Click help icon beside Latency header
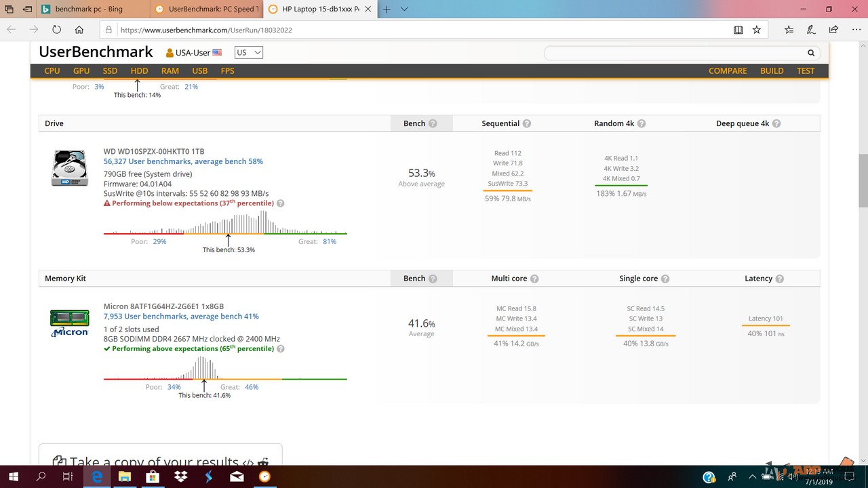Screen dimensions: 868x488 (x=780, y=279)
